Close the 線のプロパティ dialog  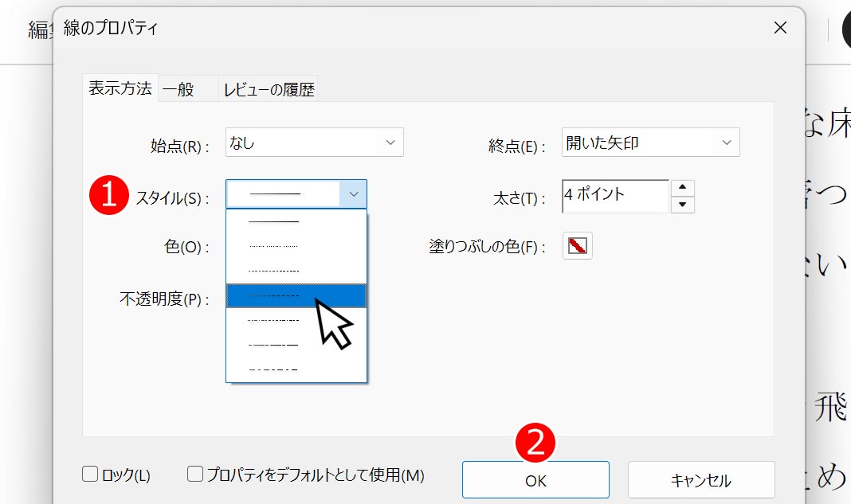pyautogui.click(x=779, y=27)
